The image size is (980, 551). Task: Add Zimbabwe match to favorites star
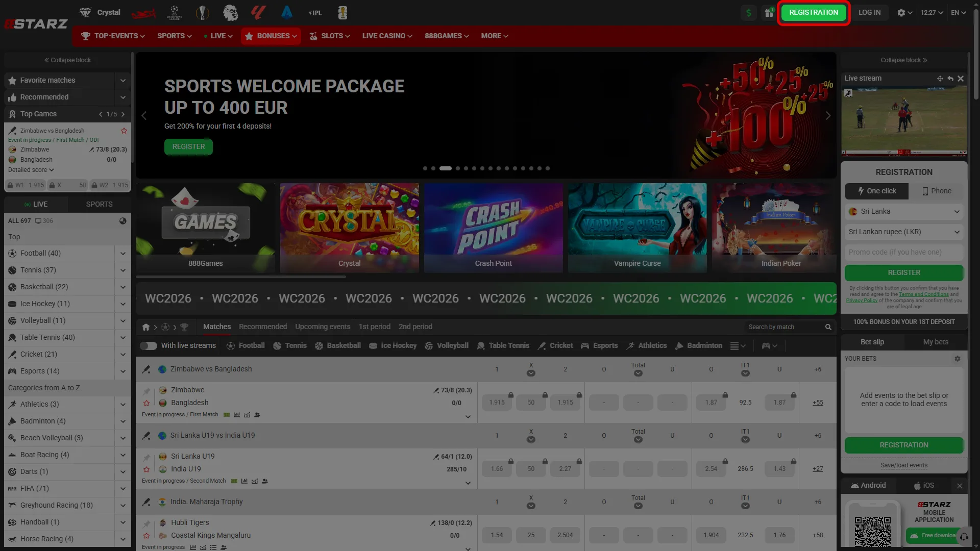[146, 403]
